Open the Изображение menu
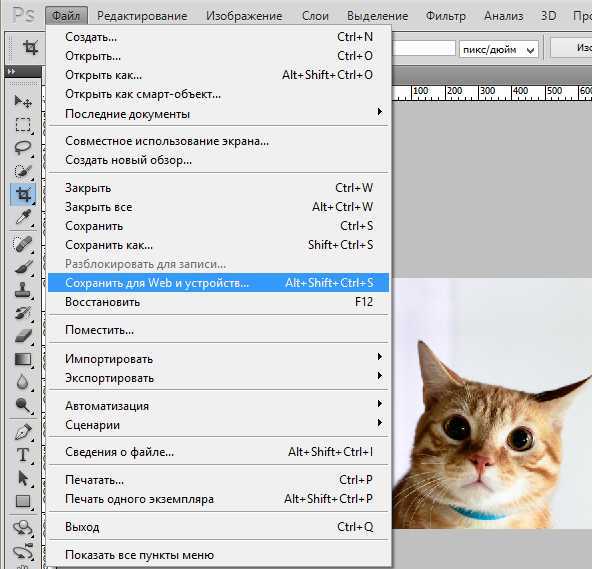The width and height of the screenshot is (592, 569). [x=244, y=16]
